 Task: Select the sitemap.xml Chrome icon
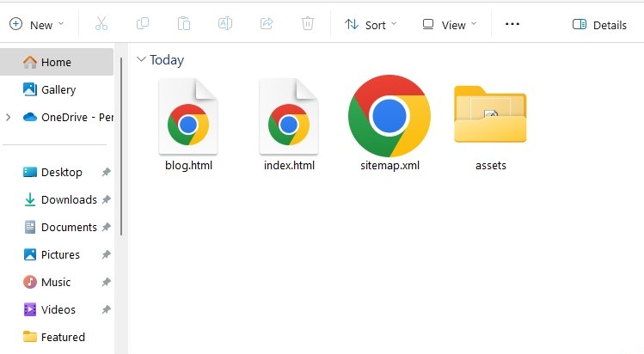click(x=389, y=116)
